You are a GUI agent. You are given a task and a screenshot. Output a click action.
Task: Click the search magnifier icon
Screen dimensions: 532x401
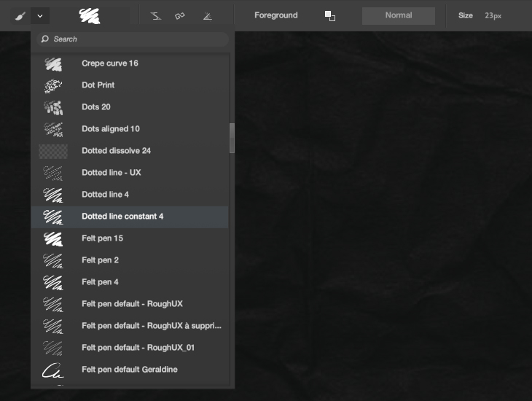[44, 39]
